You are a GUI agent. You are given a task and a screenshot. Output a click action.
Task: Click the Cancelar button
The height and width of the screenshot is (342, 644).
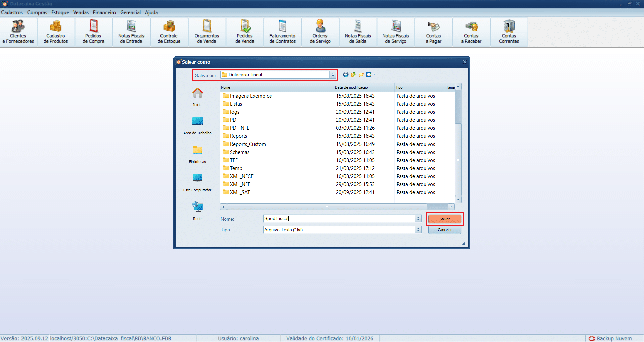click(445, 230)
